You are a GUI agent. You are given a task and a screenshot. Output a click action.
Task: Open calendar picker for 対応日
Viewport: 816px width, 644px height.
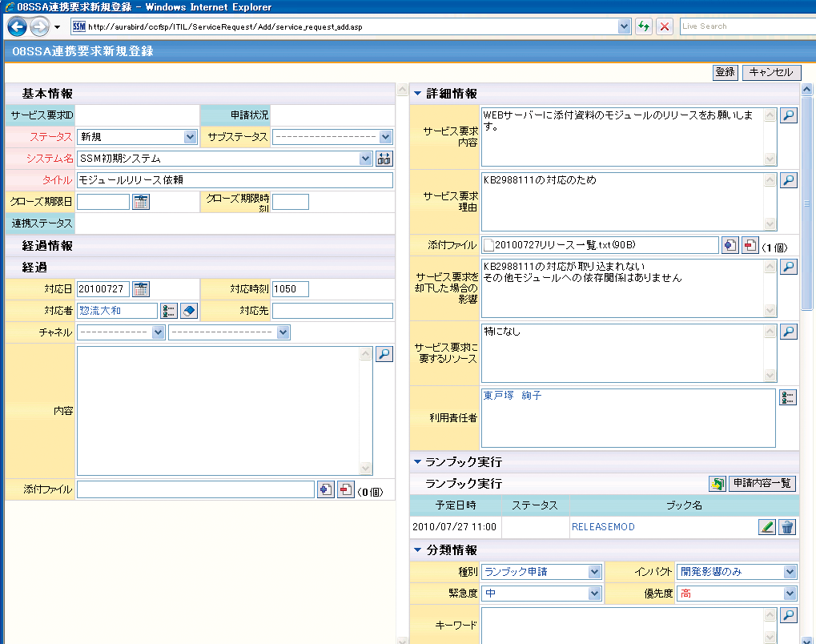141,289
